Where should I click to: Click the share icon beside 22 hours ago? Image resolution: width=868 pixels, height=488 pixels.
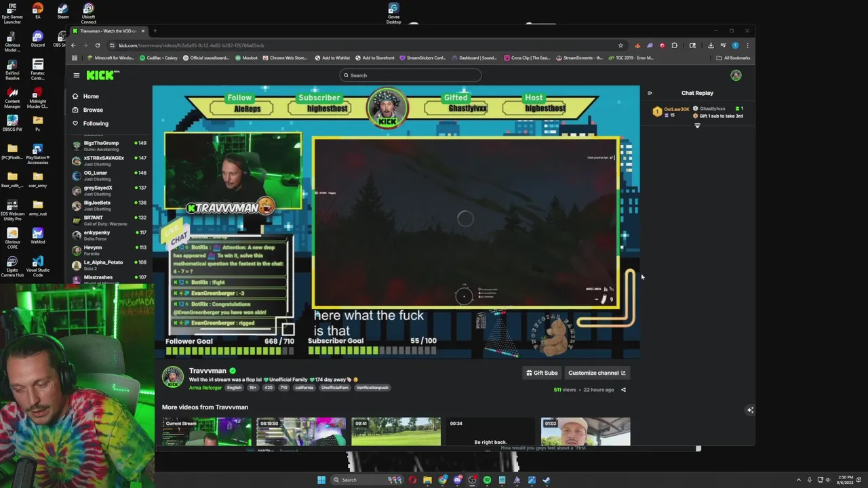(x=623, y=390)
